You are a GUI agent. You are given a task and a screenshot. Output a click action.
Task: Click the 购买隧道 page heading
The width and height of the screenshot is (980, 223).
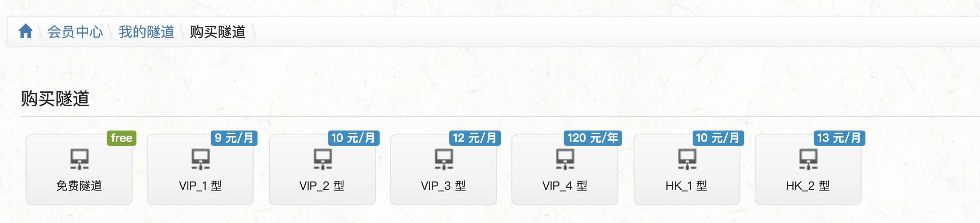pyautogui.click(x=55, y=99)
